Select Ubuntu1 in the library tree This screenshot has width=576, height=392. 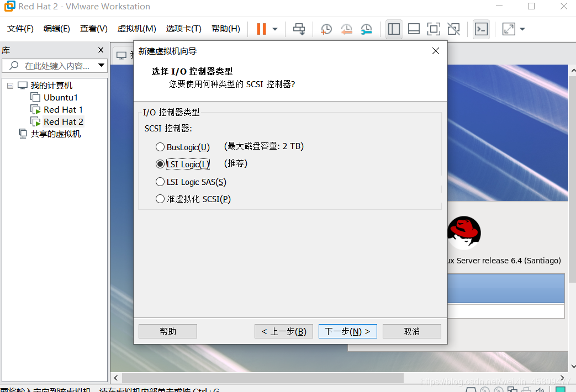pyautogui.click(x=61, y=97)
